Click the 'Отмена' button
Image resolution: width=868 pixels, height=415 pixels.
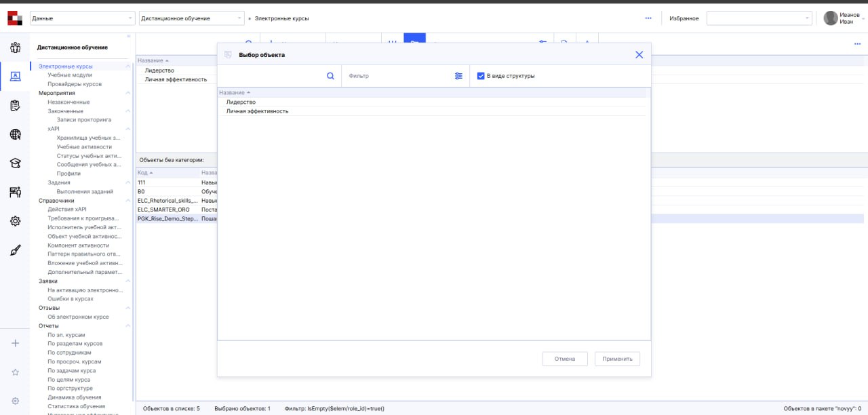click(x=565, y=359)
